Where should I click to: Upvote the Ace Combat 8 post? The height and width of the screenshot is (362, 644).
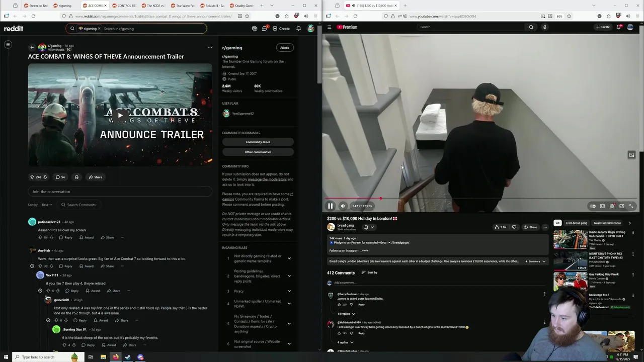coord(32,177)
